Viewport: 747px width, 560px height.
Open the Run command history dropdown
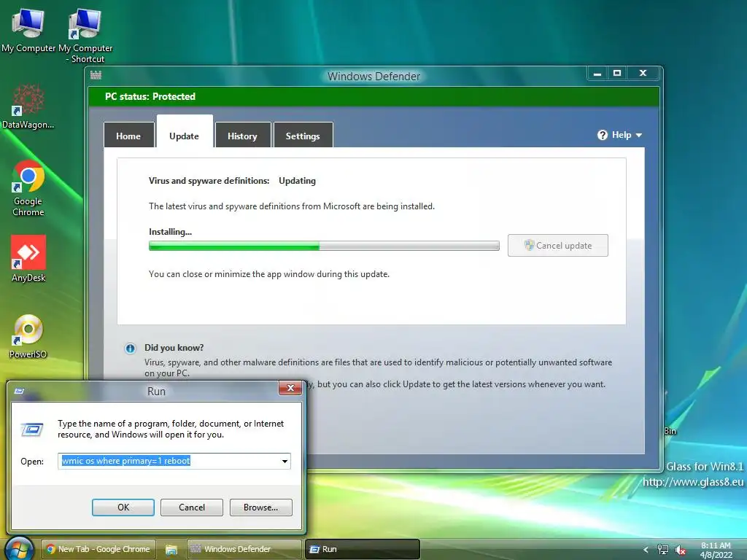tap(285, 461)
